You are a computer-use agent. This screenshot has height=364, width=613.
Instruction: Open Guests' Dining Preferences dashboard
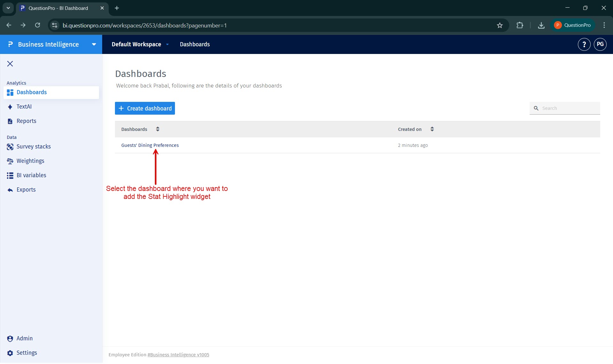[x=150, y=145]
